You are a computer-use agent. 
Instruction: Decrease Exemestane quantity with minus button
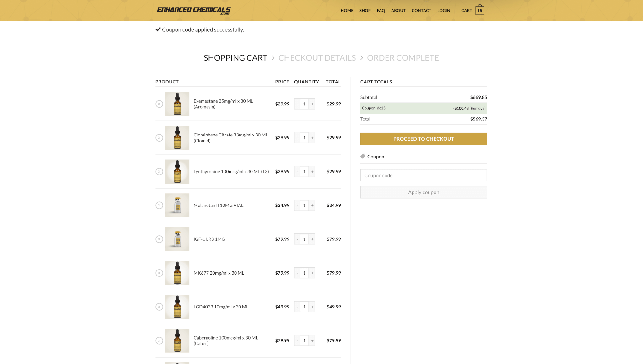pyautogui.click(x=297, y=104)
